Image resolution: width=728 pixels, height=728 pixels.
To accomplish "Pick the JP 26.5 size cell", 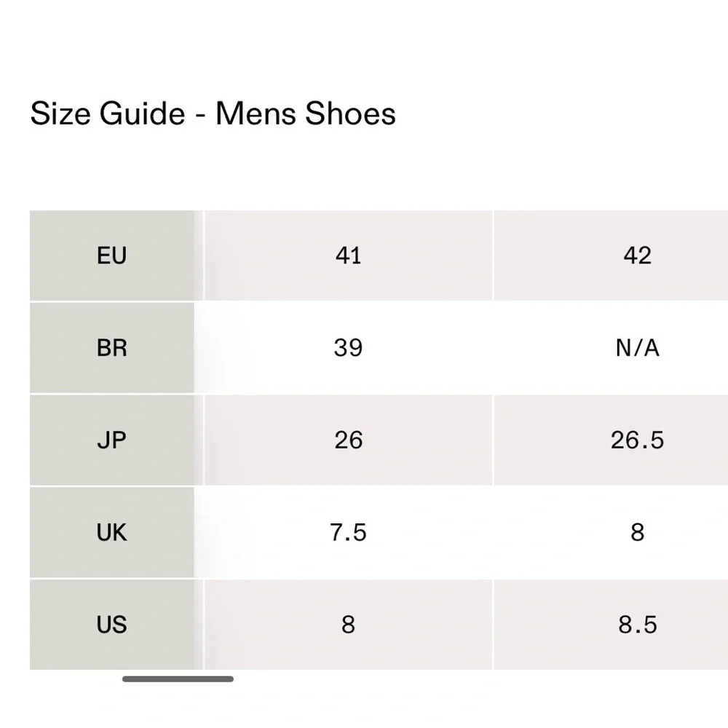I will coord(637,440).
